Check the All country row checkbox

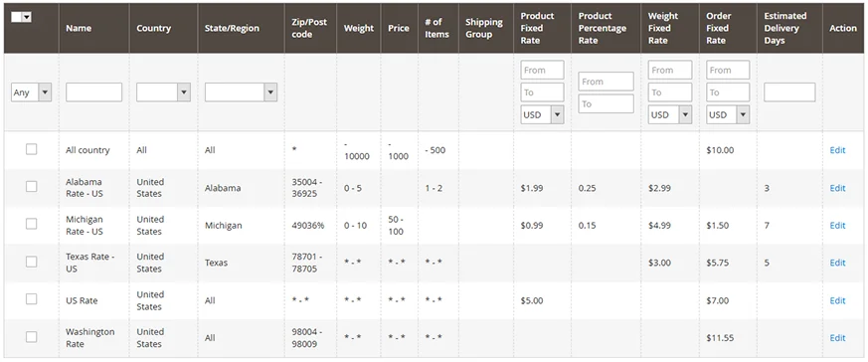click(x=32, y=149)
